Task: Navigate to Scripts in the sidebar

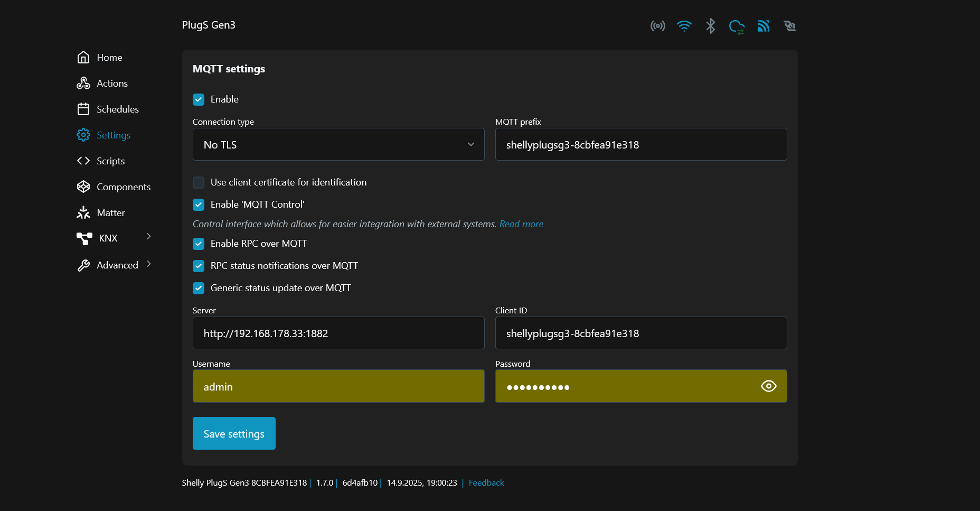Action: [x=110, y=161]
